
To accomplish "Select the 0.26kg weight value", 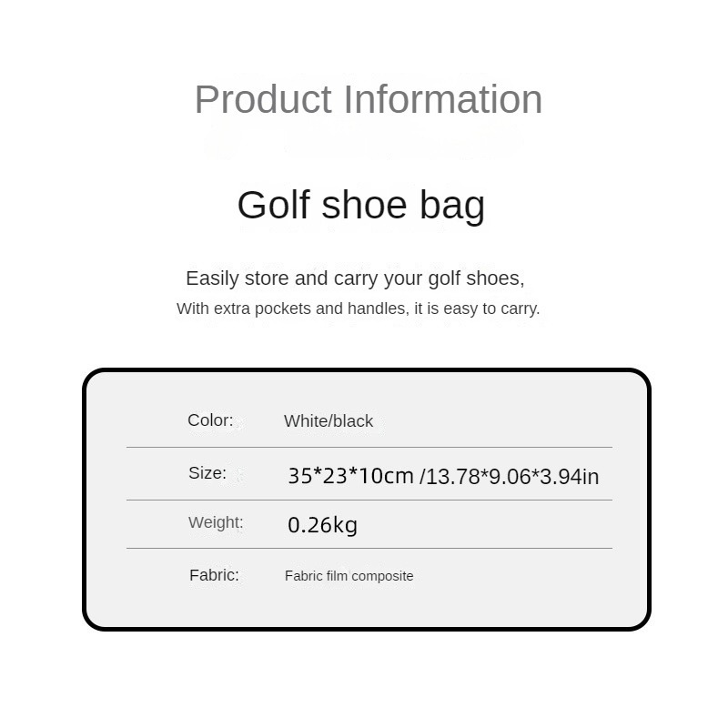I will (x=323, y=525).
